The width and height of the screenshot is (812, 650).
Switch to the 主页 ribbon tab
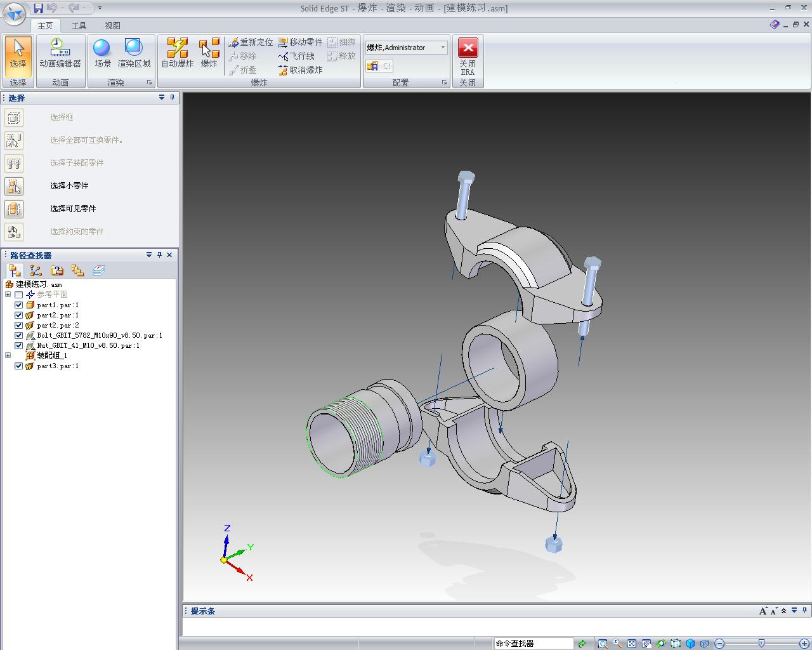[x=45, y=25]
